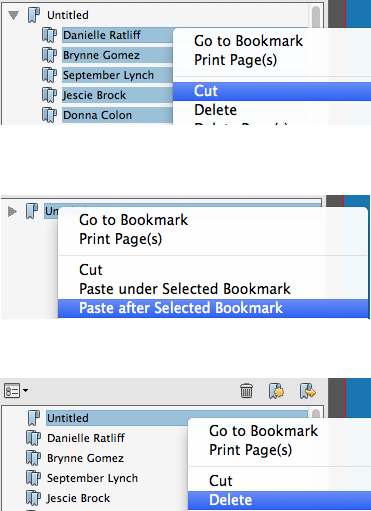
Task: Click the trash delete bookmark icon
Action: click(x=246, y=391)
